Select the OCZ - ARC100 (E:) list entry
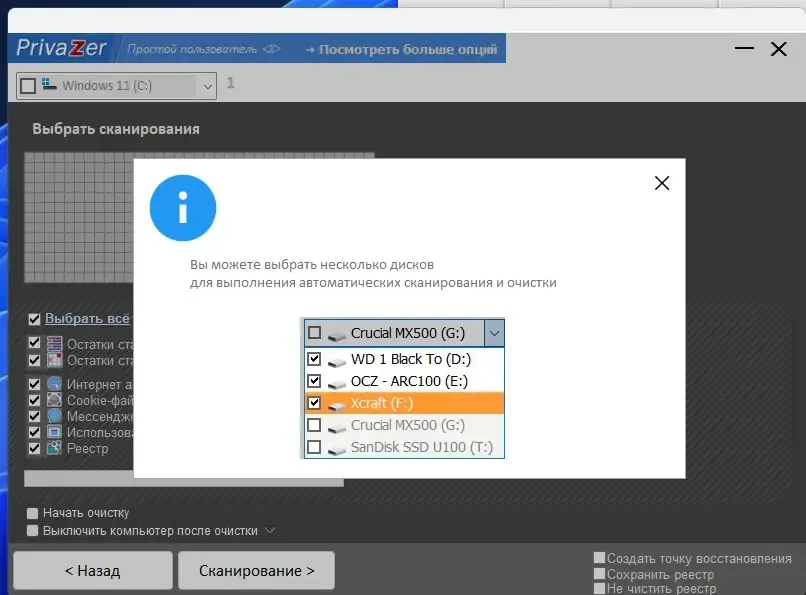Image resolution: width=806 pixels, height=595 pixels. pos(404,381)
